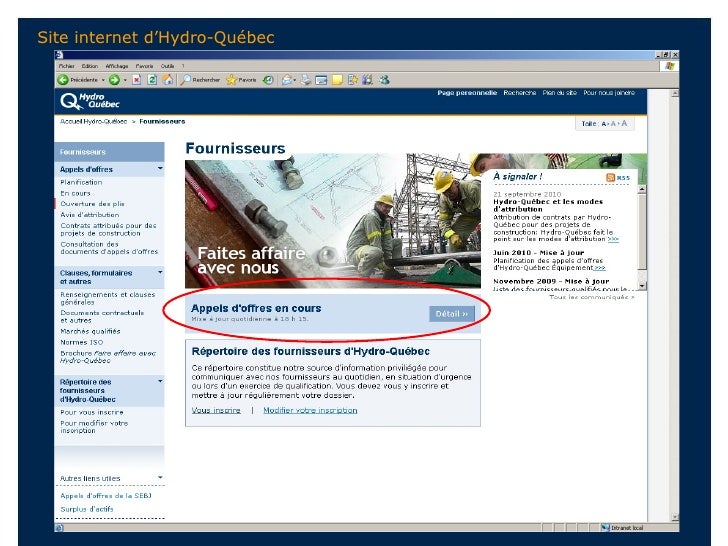Open the forward history dropdown arrow
The height and width of the screenshot is (546, 728).
point(125,80)
